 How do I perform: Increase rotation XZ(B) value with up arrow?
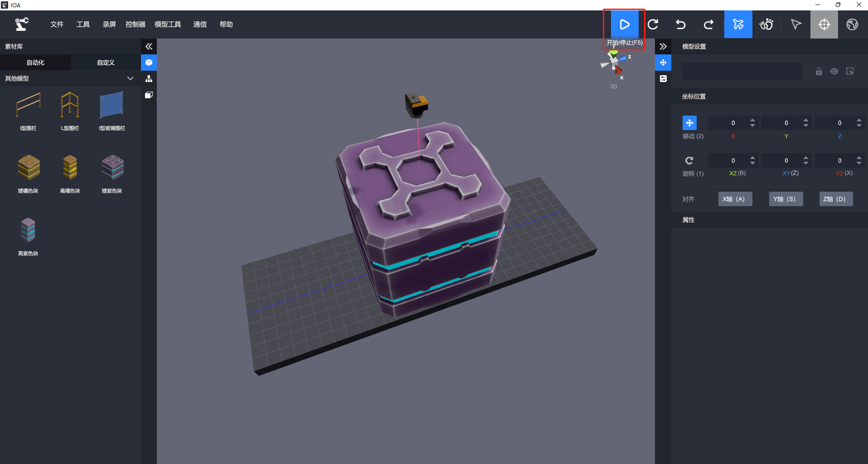pos(752,158)
